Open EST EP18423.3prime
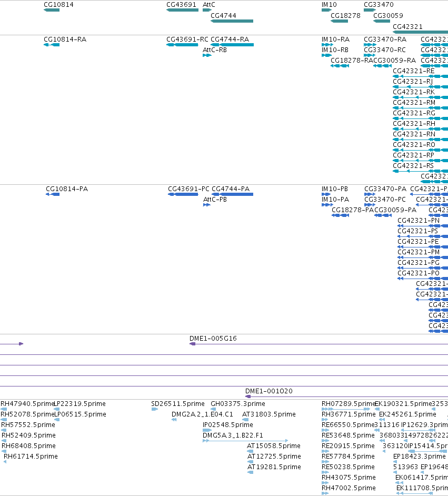Image resolution: width=448 pixels, height=496 pixels. (x=419, y=457)
